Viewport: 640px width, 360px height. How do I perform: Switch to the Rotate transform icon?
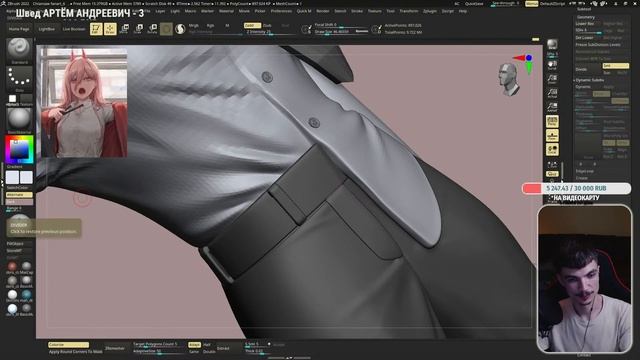click(x=152, y=29)
